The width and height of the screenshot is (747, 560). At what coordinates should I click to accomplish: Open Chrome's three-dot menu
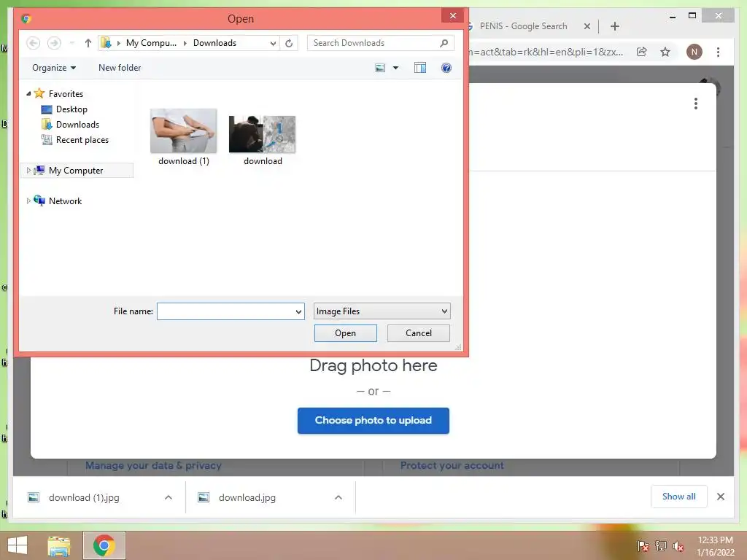point(718,52)
